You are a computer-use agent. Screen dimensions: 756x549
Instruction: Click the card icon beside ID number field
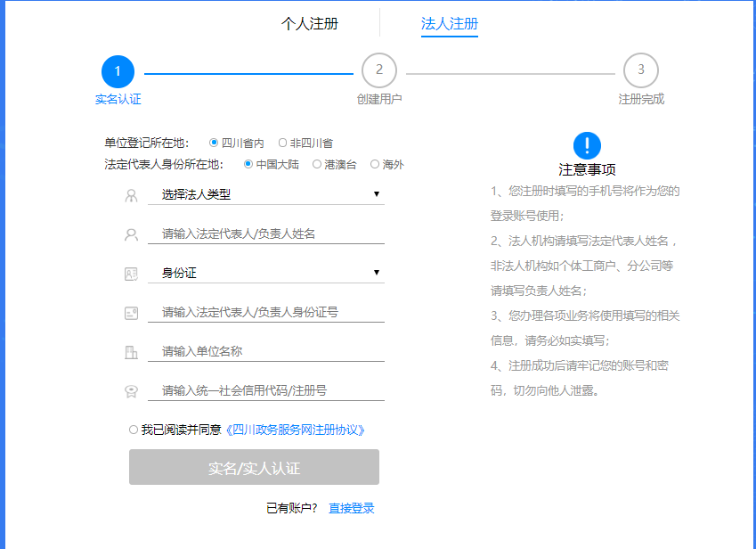tap(131, 313)
